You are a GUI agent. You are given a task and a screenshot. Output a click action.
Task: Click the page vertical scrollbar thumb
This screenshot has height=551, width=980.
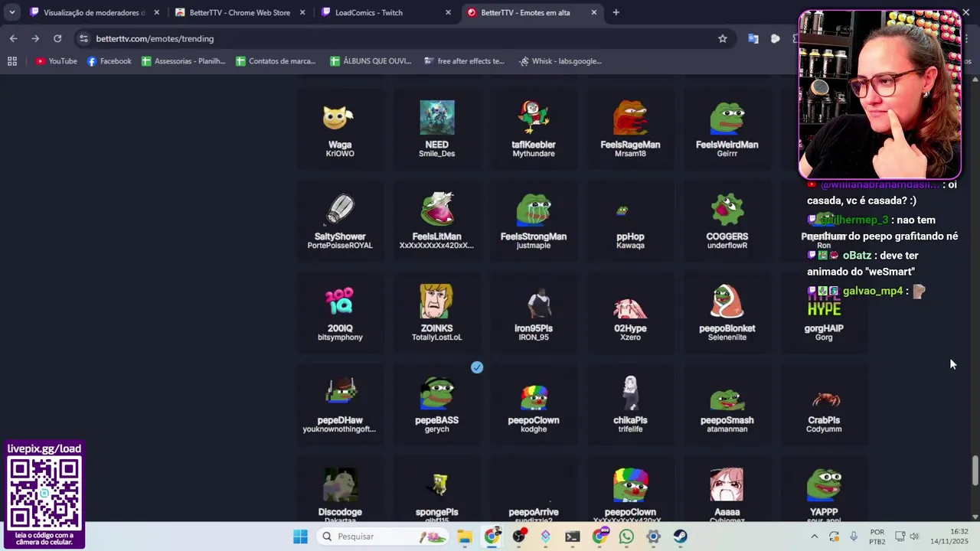[975, 470]
